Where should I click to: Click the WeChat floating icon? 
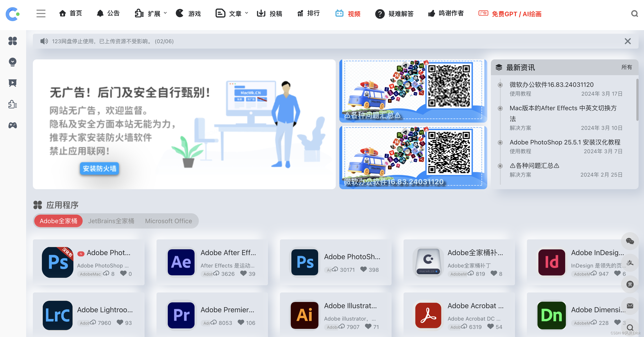coord(630,241)
